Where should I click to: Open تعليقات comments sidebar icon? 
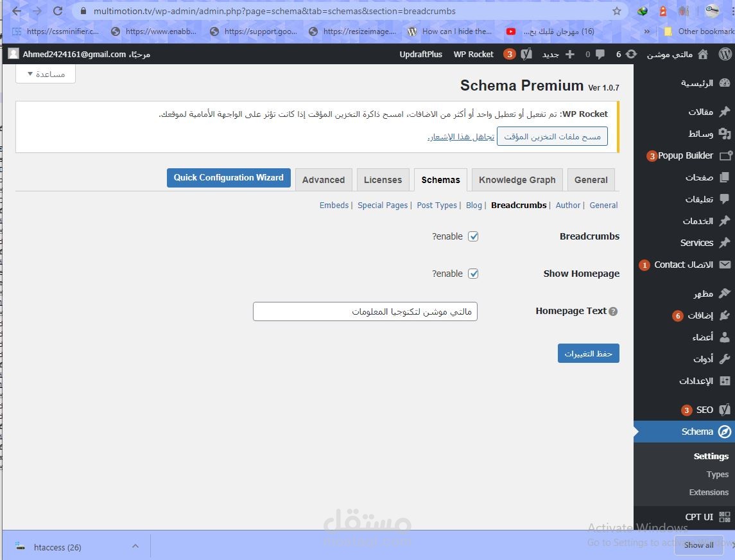725,199
